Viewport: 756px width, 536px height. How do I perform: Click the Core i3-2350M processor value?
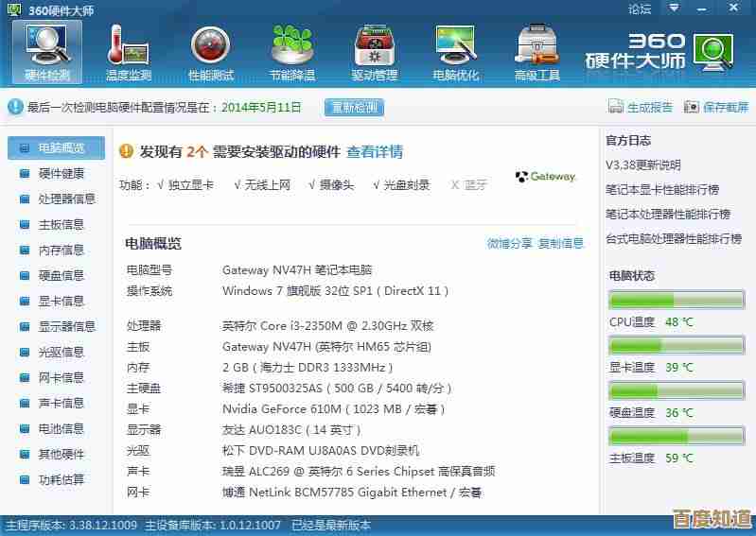coord(327,326)
